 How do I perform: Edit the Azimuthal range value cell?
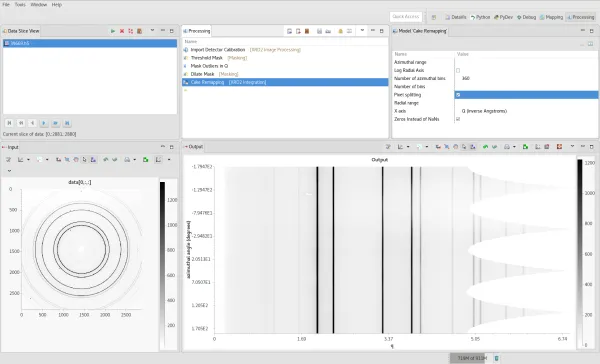pos(526,62)
